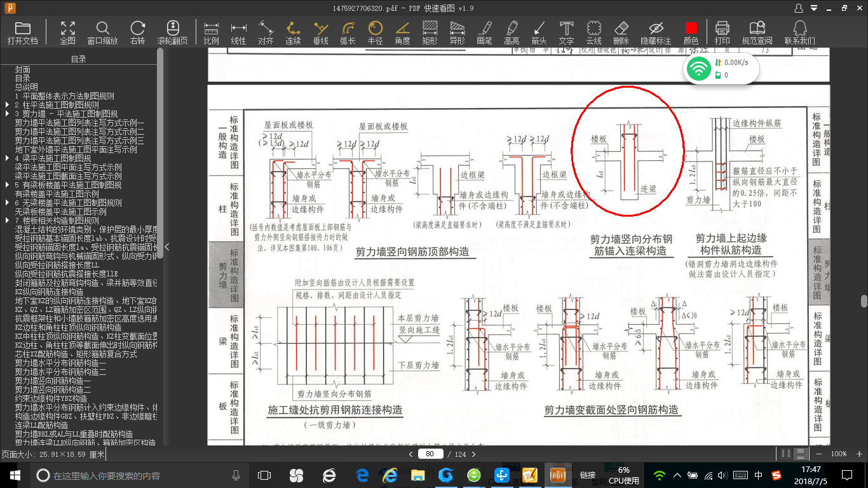Click the page number field showing 80

click(431, 454)
